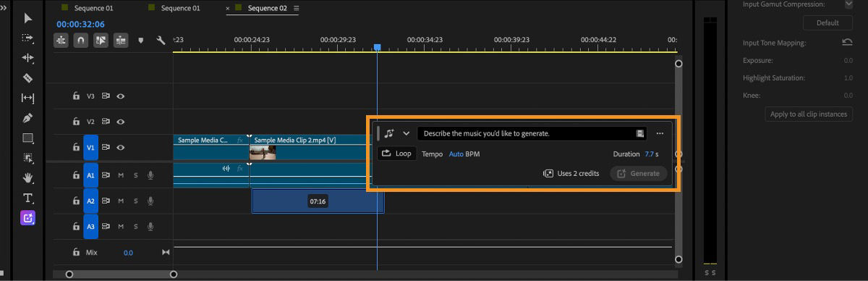Toggle track lock on V1
Viewport: 868px width, 281px height.
75,147
